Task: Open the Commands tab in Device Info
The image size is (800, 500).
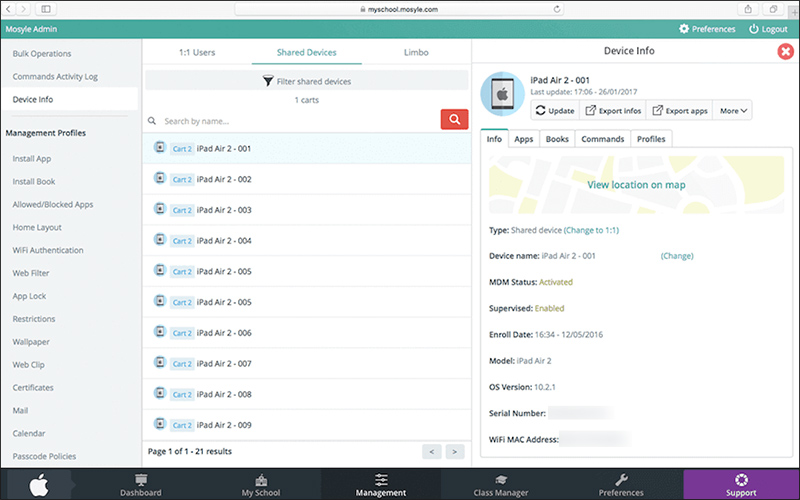Action: point(603,139)
